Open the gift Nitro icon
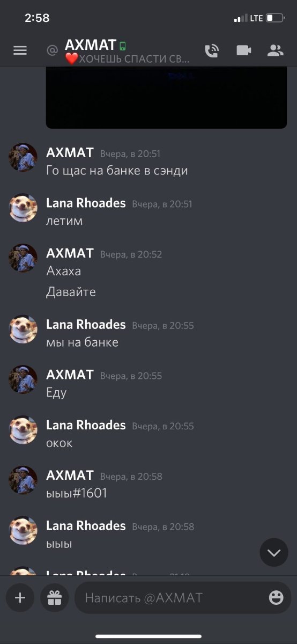Screen dimensions: 297x644 pyautogui.click(x=55, y=597)
